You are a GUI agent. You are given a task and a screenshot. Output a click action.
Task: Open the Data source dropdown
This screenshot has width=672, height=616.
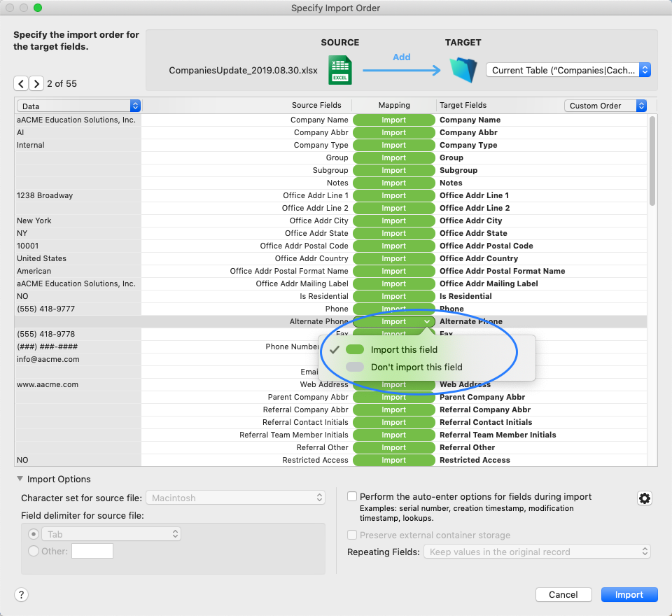tap(78, 106)
